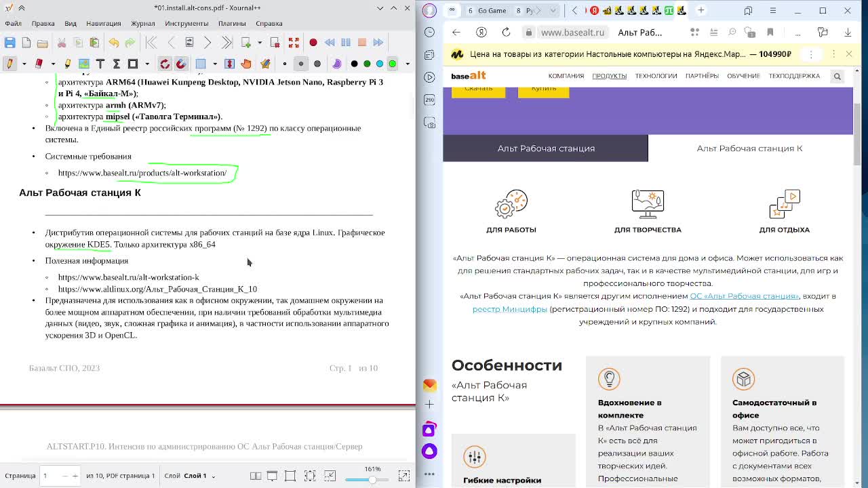Open a file via folder icon

point(42,43)
